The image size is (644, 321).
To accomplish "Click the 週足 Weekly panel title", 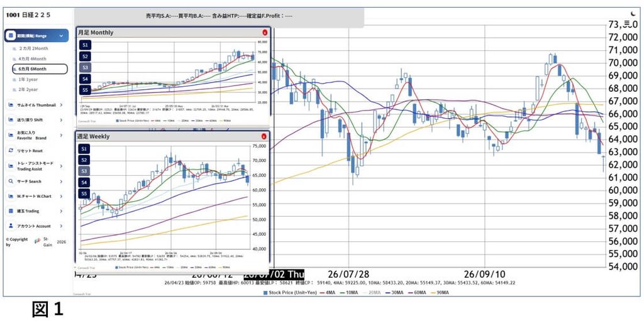I will [94, 136].
